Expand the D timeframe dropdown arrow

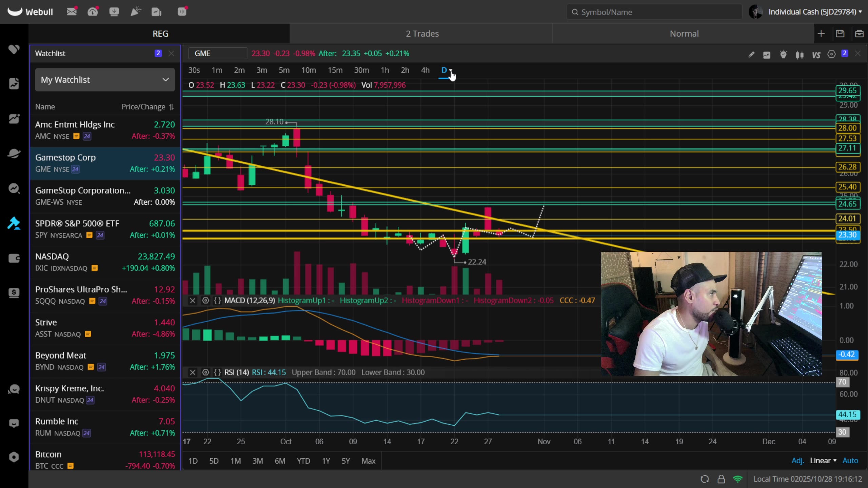(x=451, y=70)
